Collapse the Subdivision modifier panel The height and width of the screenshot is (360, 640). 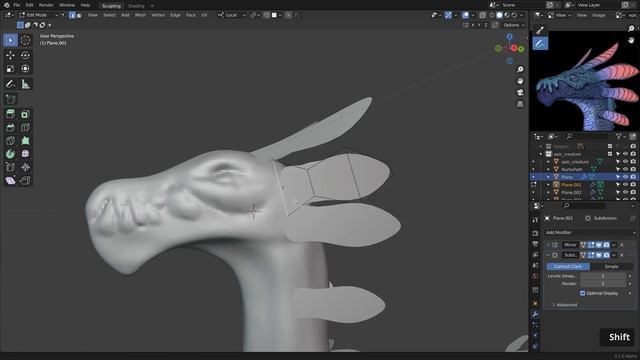pyautogui.click(x=548, y=255)
